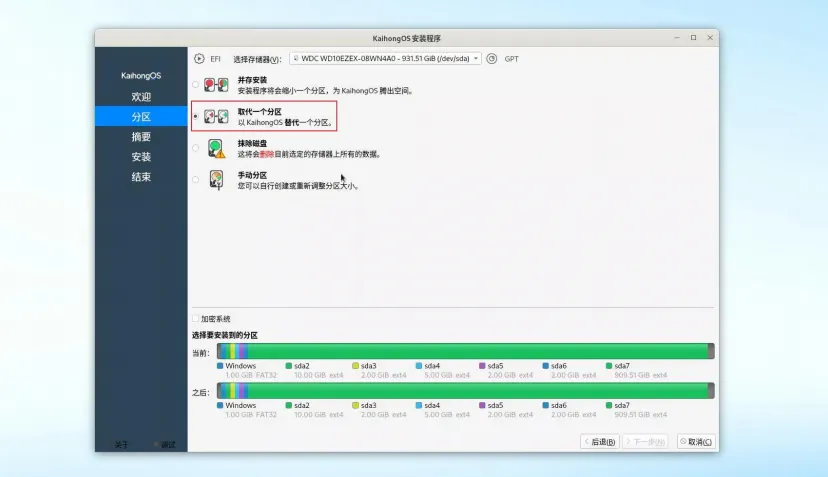Click the 取消(C) cancel button
The width and height of the screenshot is (828, 477).
[x=696, y=442]
